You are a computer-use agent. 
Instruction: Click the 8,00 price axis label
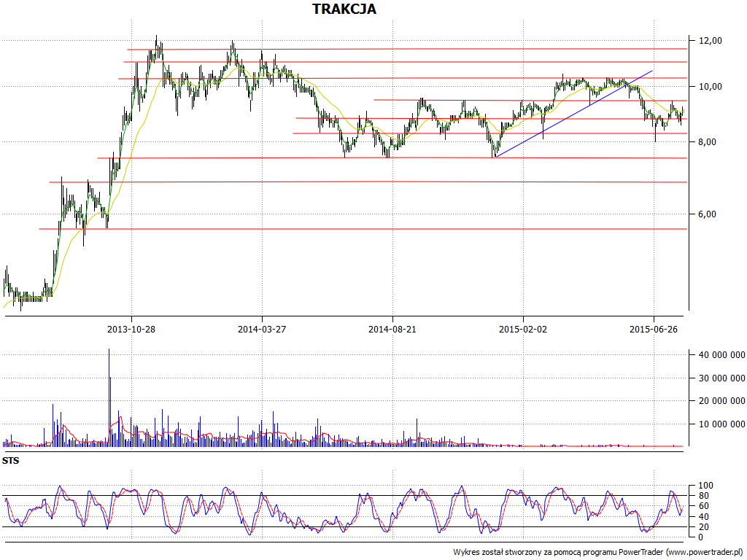(708, 142)
